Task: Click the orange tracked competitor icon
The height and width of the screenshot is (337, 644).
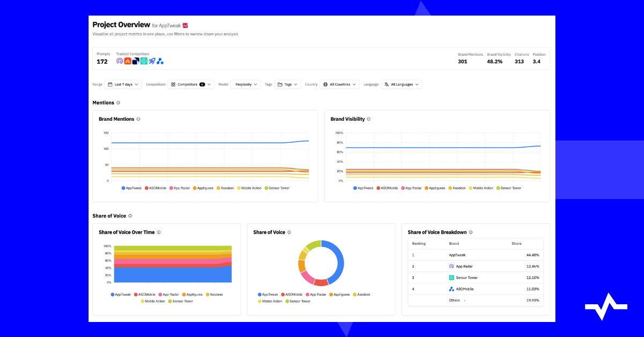Action: (128, 61)
